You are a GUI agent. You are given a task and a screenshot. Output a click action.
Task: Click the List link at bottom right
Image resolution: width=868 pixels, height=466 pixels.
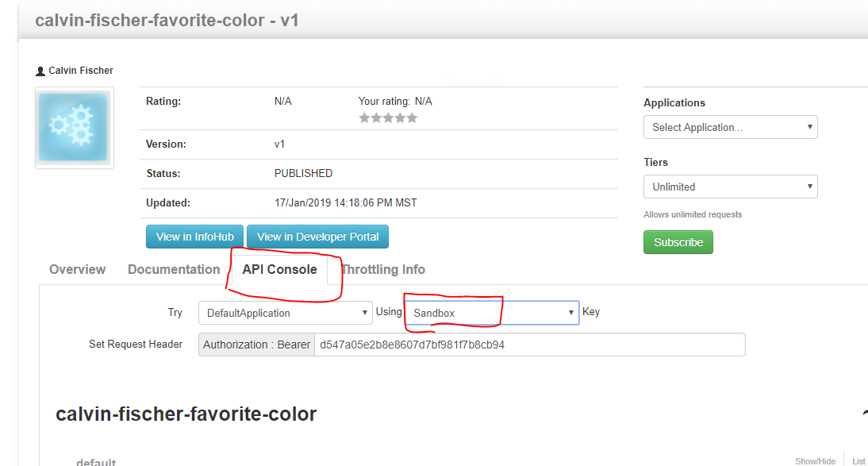tap(858, 461)
